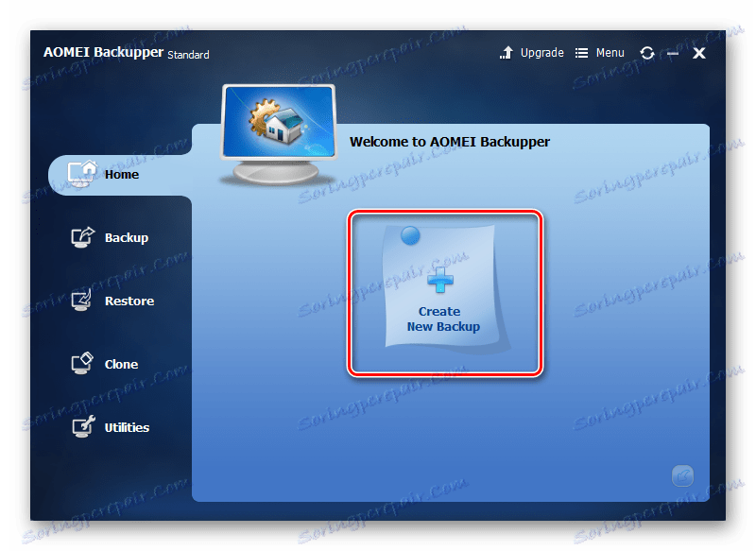Click Create New Backup text
Screen dimensions: 756x551
pos(443,319)
